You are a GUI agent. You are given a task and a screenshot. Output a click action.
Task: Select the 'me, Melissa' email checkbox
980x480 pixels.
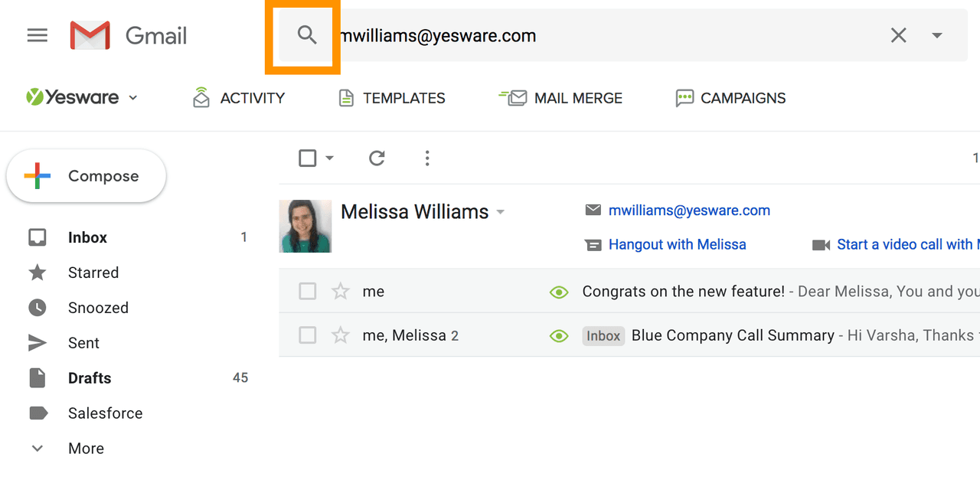click(x=308, y=335)
